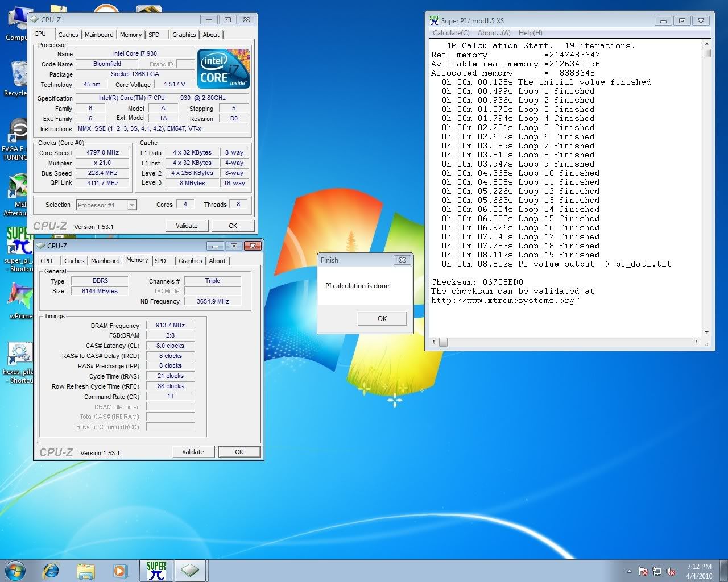Viewport: 728px width, 582px height.
Task: Select Recycle Bin desktop icon
Action: tap(15, 80)
